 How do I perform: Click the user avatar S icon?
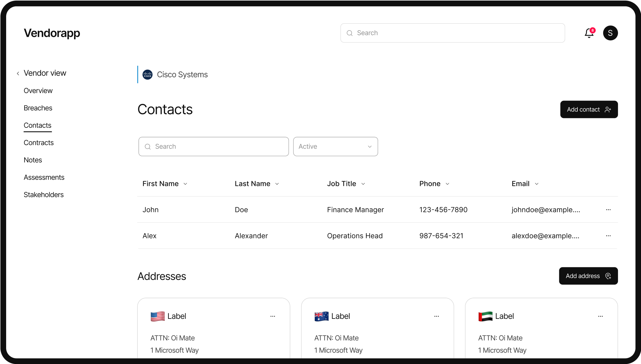[610, 33]
